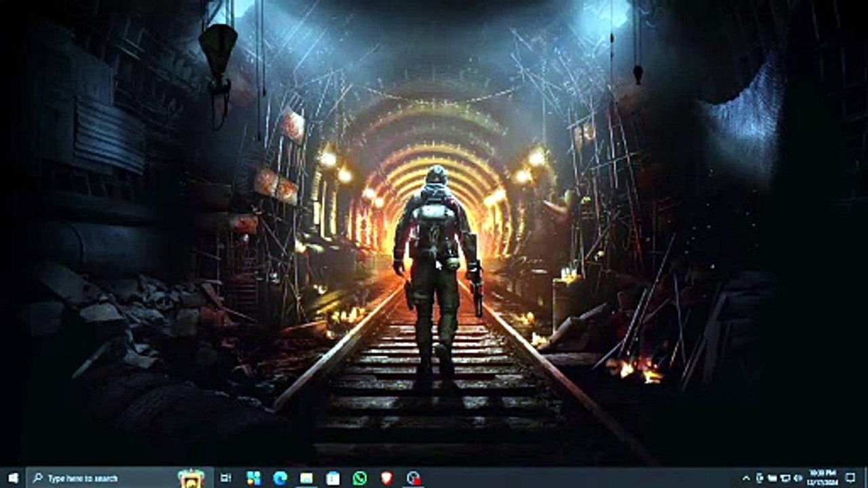Open File Explorer from the taskbar

pyautogui.click(x=307, y=478)
